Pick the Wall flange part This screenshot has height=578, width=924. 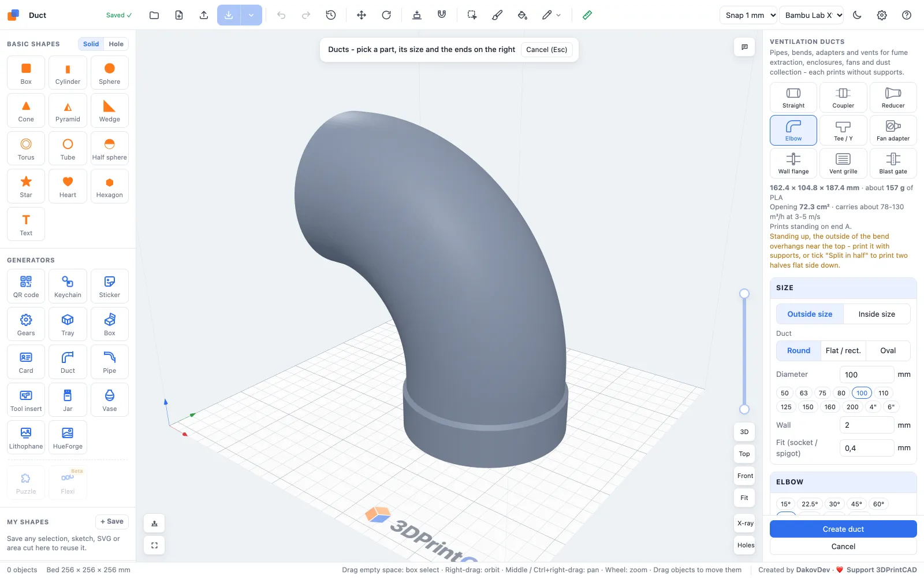click(x=793, y=163)
